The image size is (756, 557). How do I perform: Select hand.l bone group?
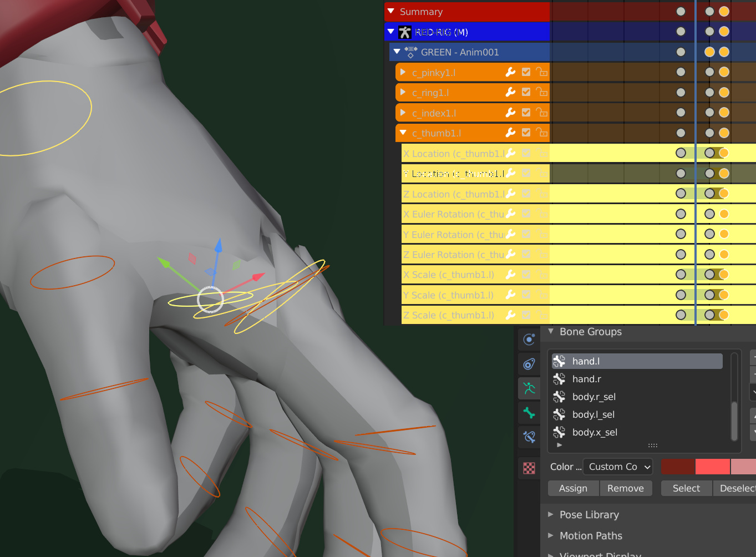[x=637, y=361]
